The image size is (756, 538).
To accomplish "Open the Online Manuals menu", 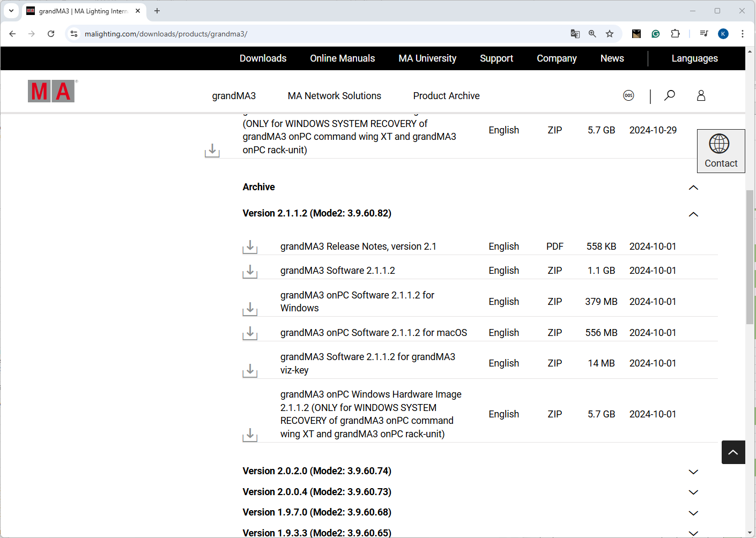I will 342,58.
